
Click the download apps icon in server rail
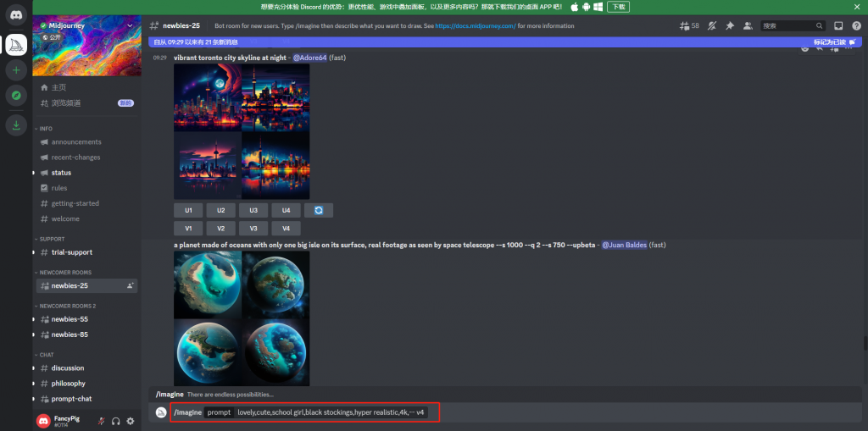click(x=16, y=125)
